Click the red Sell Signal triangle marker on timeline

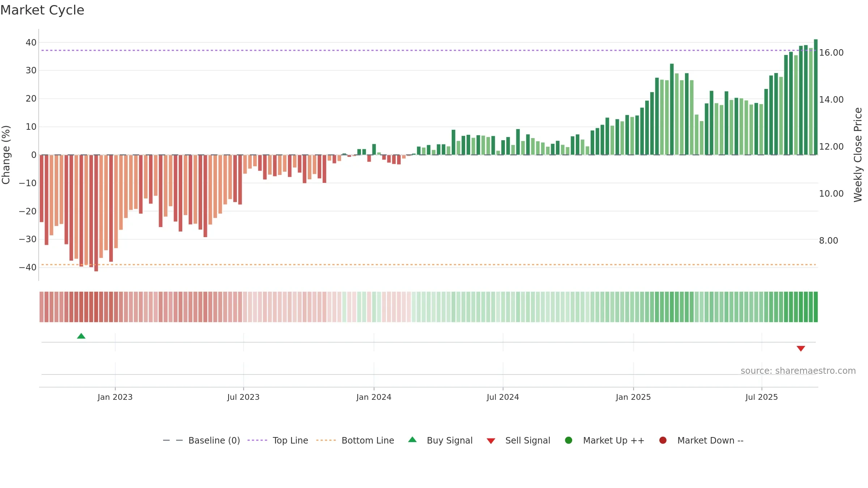coord(801,348)
